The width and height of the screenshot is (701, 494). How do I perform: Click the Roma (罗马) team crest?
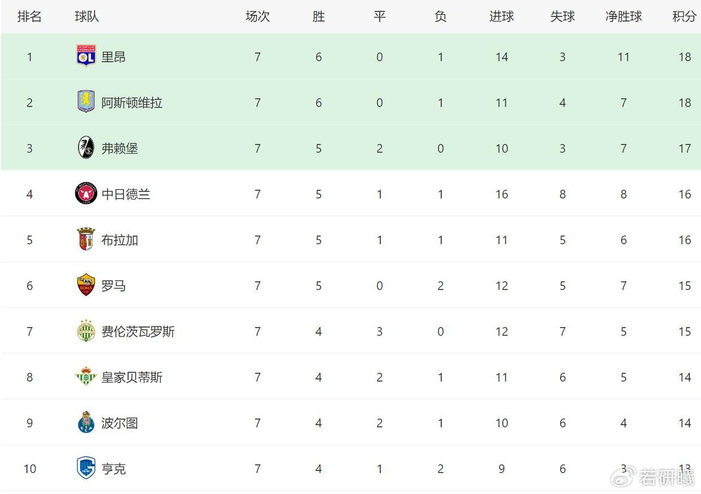point(86,286)
